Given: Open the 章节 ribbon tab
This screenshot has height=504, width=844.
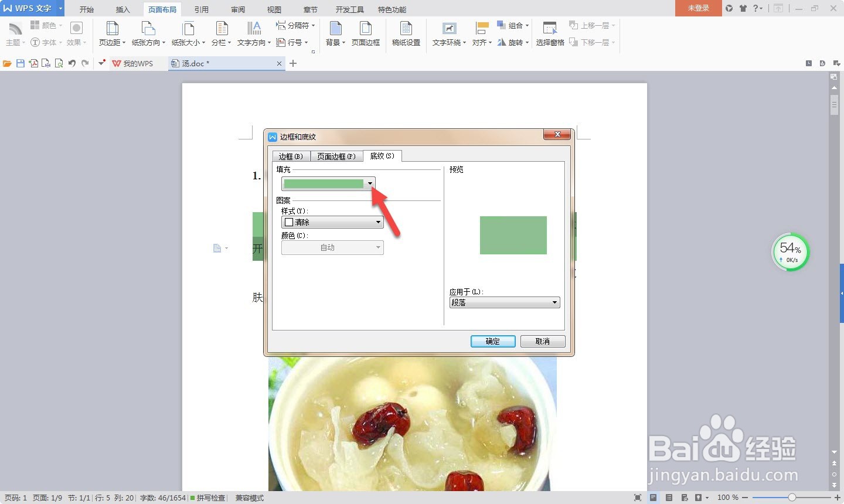Looking at the screenshot, I should [311, 9].
